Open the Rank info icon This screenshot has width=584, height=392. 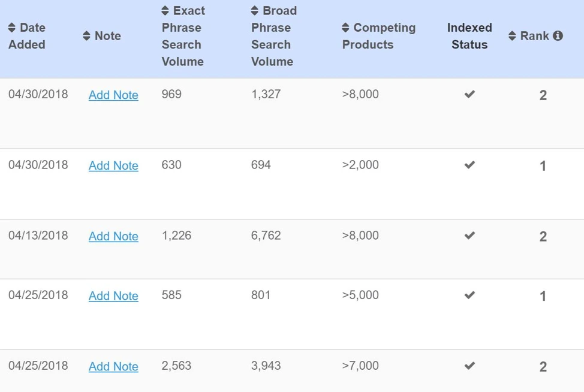[558, 36]
